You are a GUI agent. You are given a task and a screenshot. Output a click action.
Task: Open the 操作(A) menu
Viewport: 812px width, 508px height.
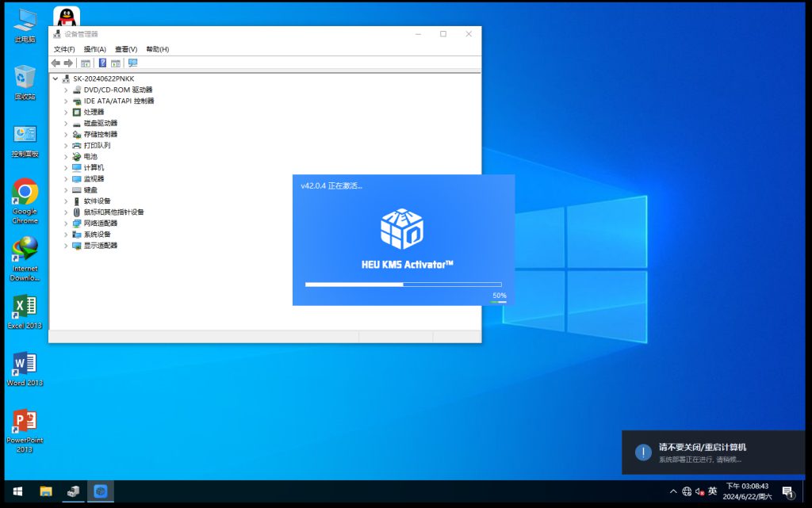pyautogui.click(x=94, y=49)
